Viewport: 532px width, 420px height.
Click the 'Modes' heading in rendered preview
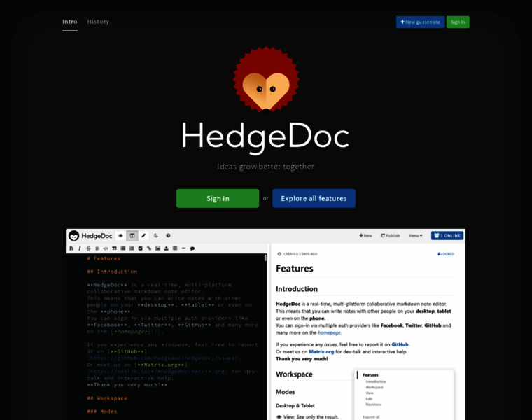click(286, 392)
